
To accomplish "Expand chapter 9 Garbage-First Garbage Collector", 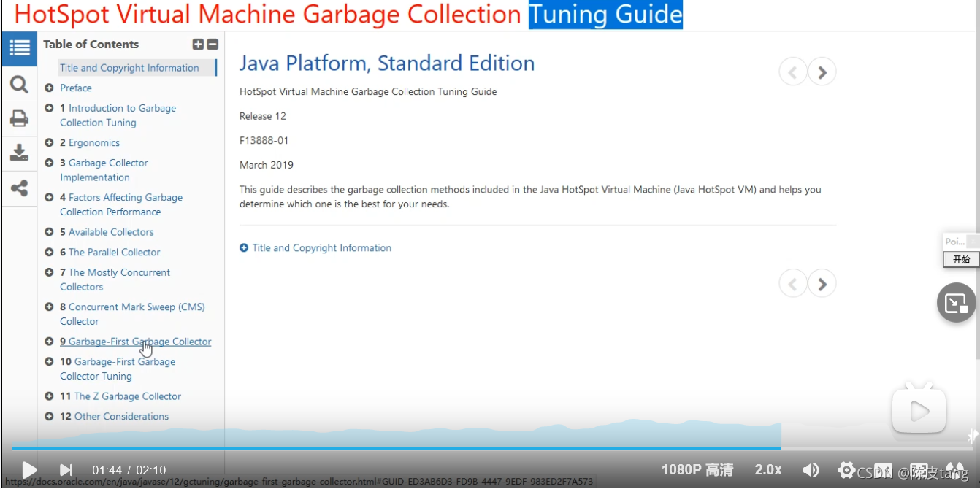I will tap(49, 342).
